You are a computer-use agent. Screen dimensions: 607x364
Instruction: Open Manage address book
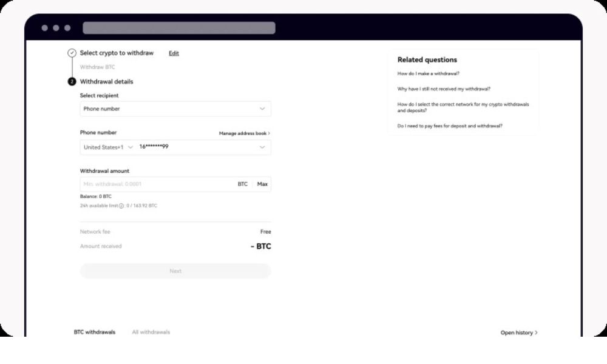tap(244, 133)
